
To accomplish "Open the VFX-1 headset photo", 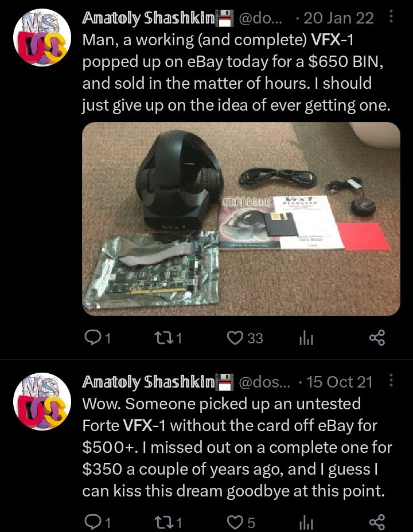I will point(241,219).
